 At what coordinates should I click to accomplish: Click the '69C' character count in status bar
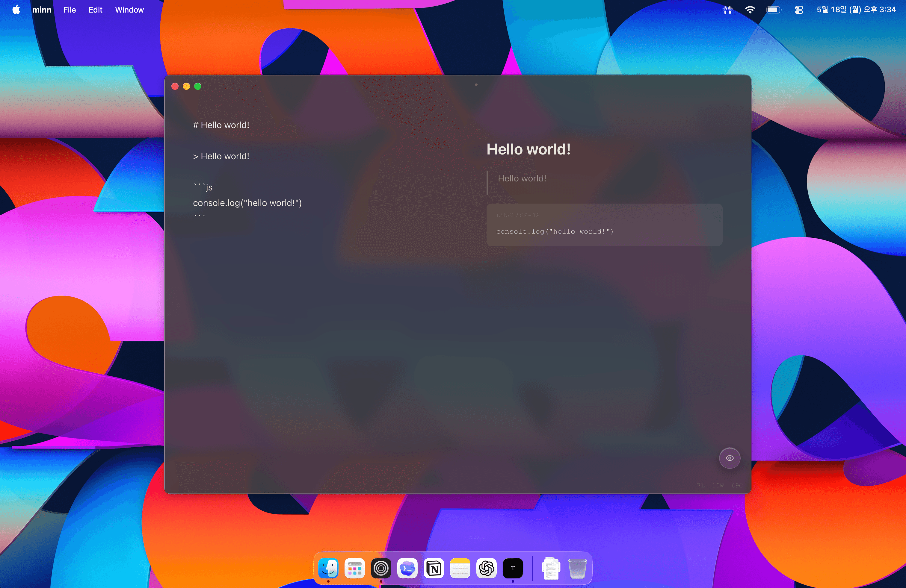pos(737,485)
